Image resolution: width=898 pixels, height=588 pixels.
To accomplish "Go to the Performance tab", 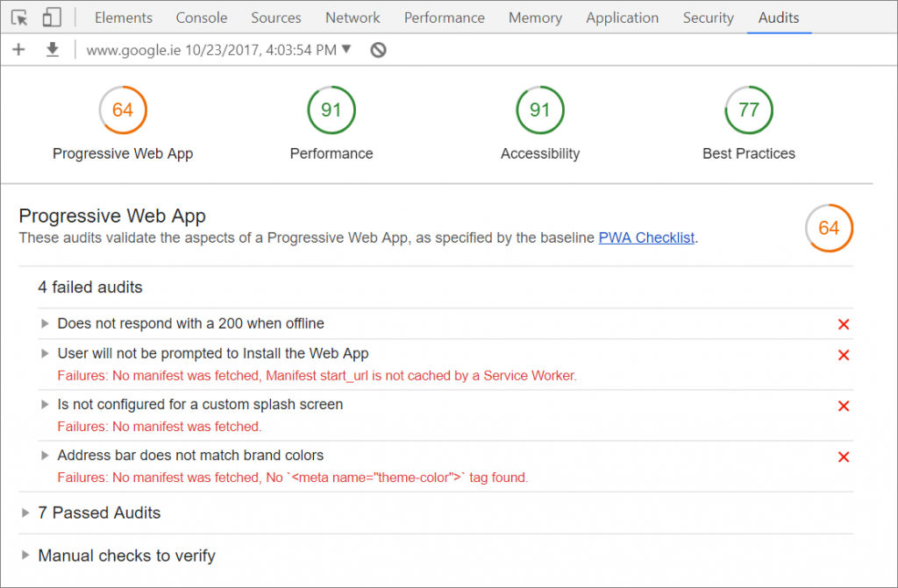I will pyautogui.click(x=445, y=18).
